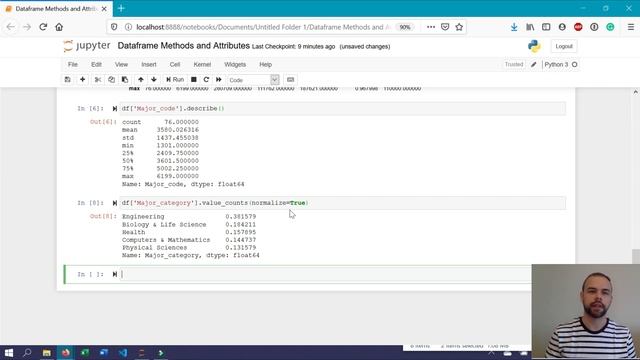Save notebook with the floppy disk icon

[68, 80]
